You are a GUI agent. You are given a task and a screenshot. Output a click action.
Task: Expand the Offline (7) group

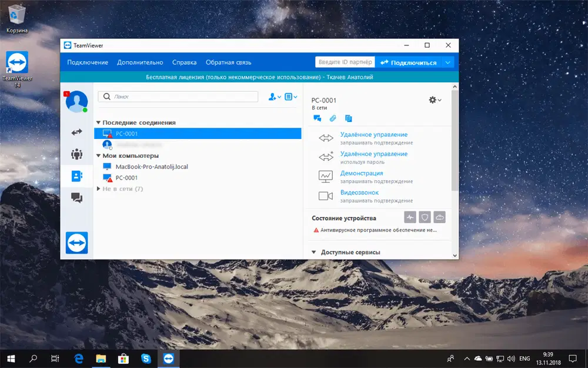click(x=98, y=188)
